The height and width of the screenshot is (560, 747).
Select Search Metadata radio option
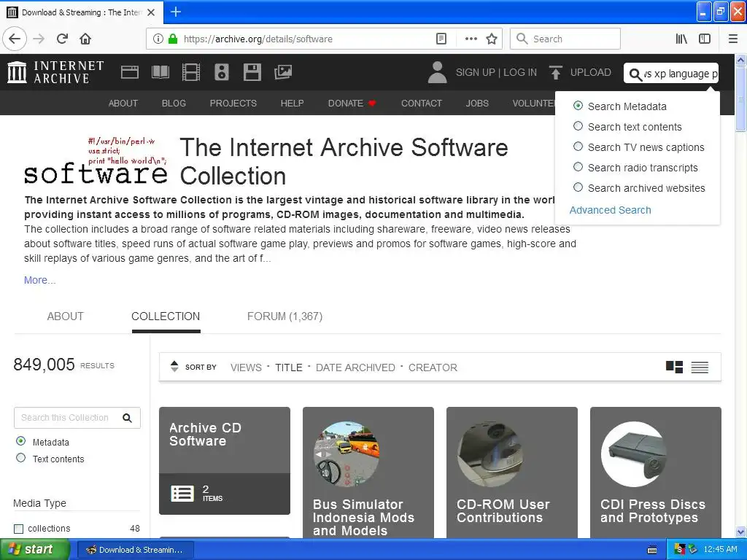[578, 106]
